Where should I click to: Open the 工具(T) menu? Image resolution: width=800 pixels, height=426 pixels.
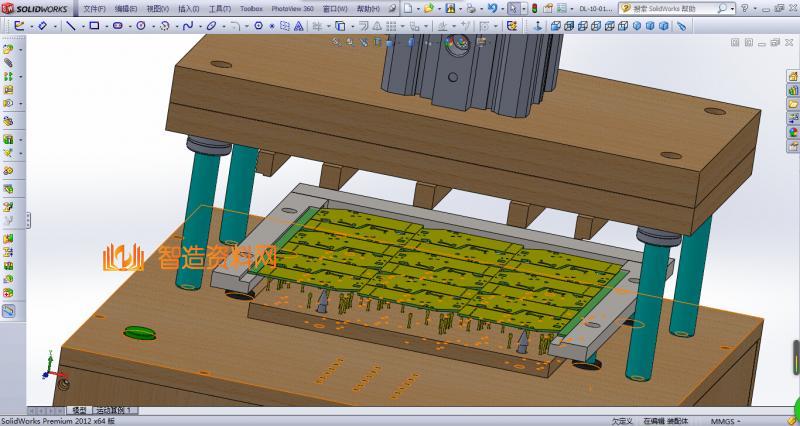[220, 8]
